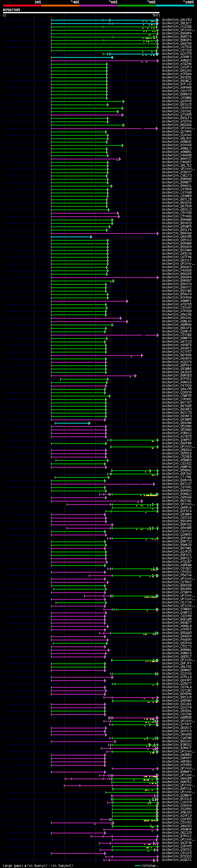Screen dimensions: 197x868
Task: Select the label UniRef100_Q84XN5
Action: (x=177, y=236)
